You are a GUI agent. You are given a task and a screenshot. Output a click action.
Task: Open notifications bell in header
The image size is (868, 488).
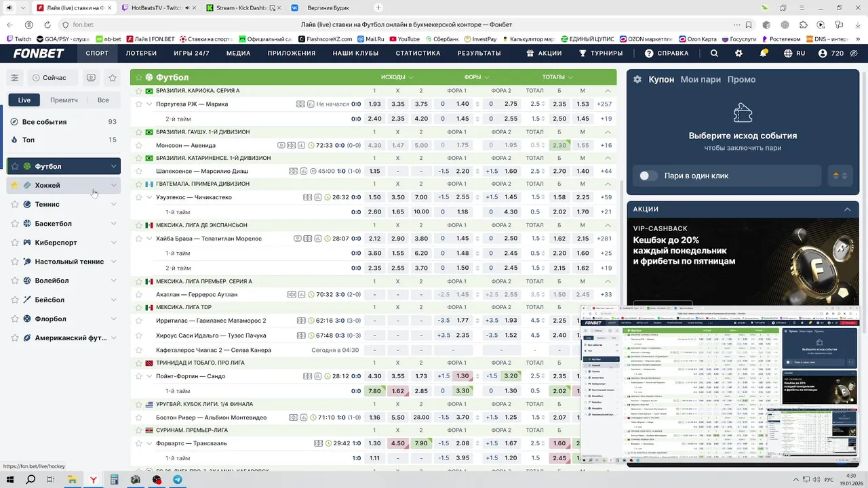(764, 53)
